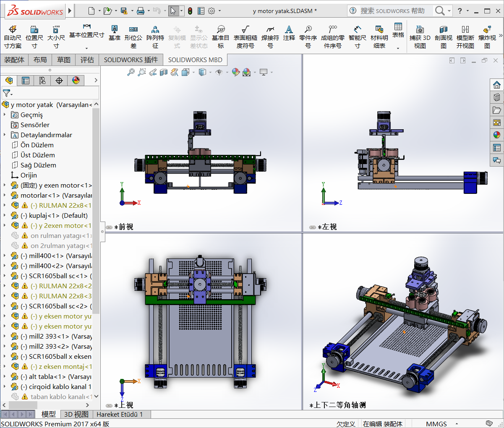Switch to the 模型 (Model) bottom tab
504x428 pixels.
(x=49, y=414)
